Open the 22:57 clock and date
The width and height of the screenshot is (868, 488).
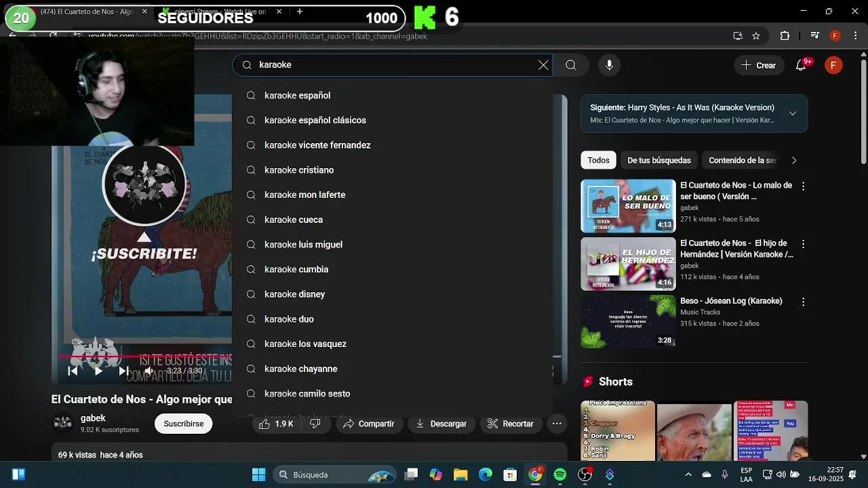coord(826,474)
